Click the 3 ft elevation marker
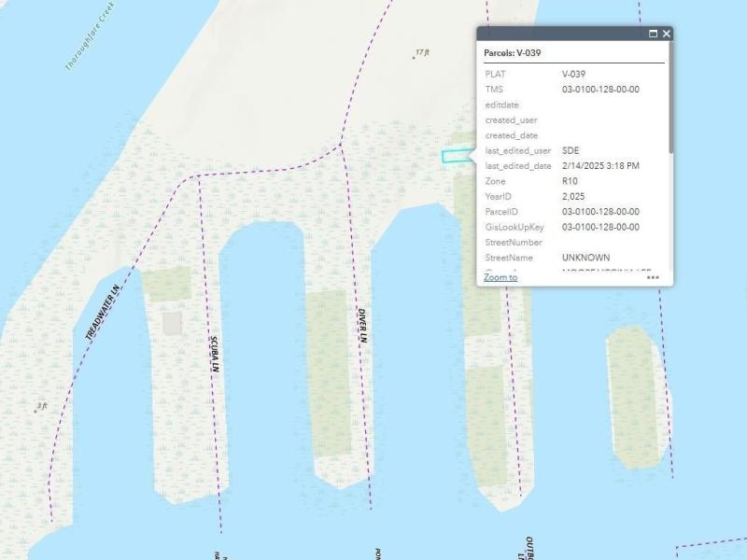The width and height of the screenshot is (747, 560). click(40, 407)
